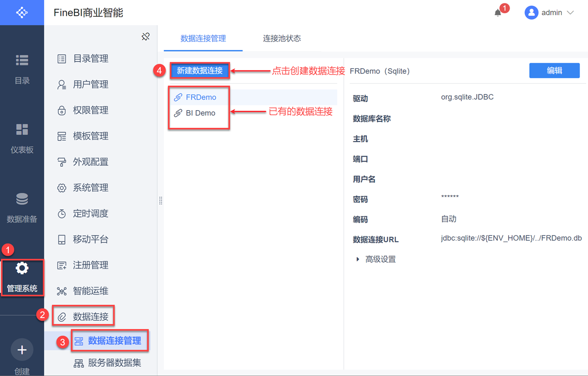Click the BI Demo link icon

pos(178,113)
